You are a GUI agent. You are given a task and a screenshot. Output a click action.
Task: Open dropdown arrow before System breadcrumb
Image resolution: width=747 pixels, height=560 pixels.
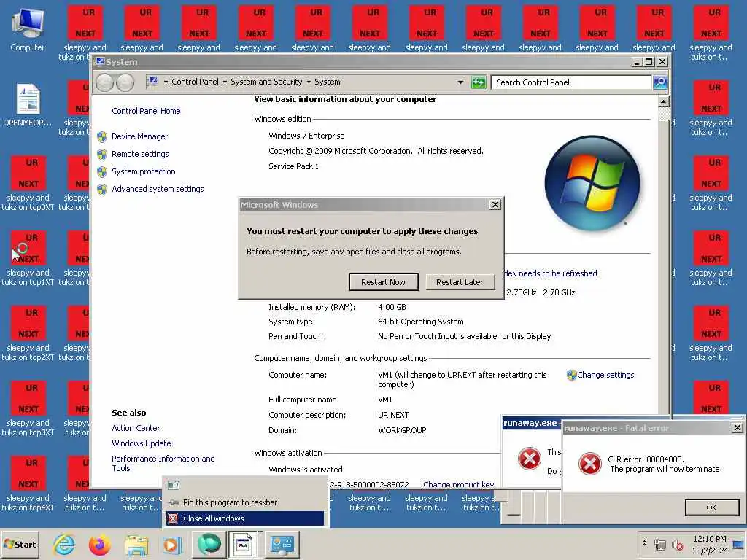[x=309, y=82]
